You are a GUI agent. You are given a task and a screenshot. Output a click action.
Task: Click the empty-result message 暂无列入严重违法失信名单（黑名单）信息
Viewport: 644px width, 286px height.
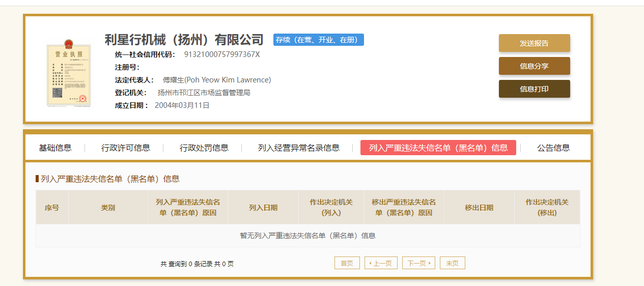[308, 236]
